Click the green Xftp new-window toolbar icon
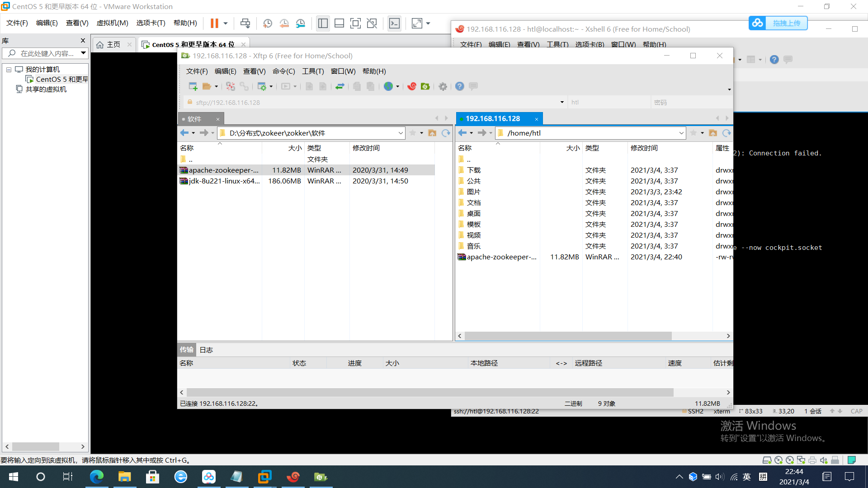Screen dimensions: 868x488 (425, 86)
